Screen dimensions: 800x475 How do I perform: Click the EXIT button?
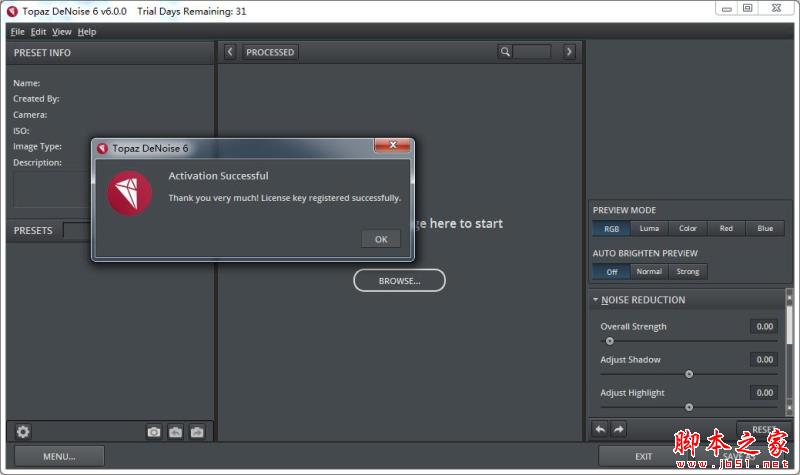point(643,456)
